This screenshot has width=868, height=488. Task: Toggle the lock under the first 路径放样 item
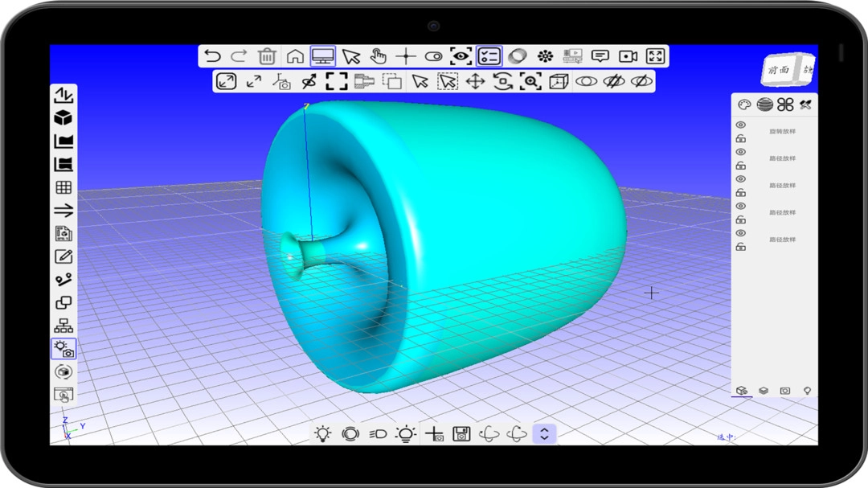[x=741, y=166]
